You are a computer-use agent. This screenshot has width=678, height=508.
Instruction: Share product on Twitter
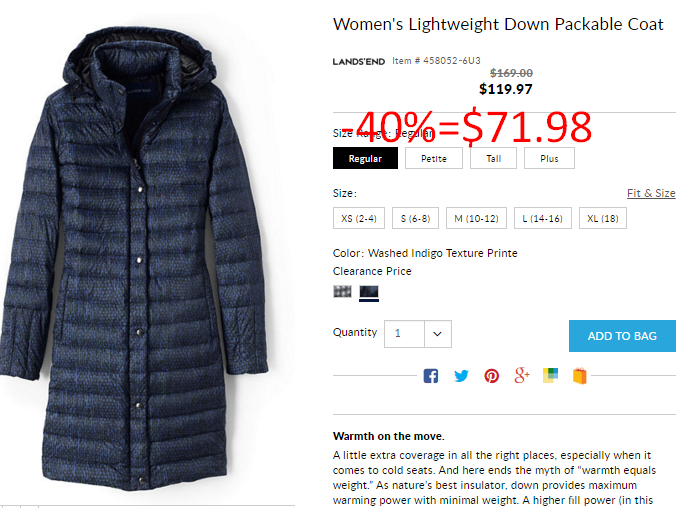461,376
